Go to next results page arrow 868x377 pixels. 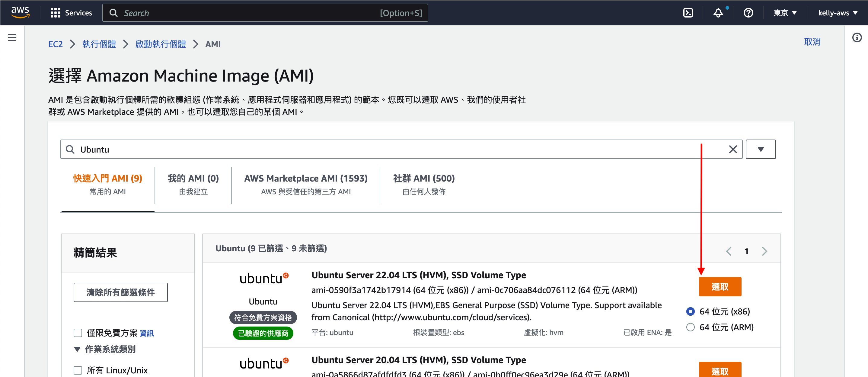764,251
